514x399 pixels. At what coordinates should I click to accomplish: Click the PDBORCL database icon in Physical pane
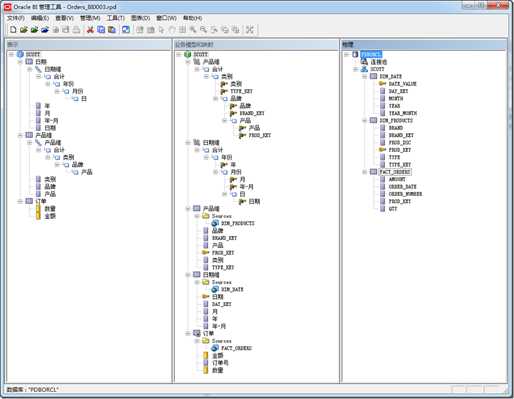pyautogui.click(x=355, y=54)
